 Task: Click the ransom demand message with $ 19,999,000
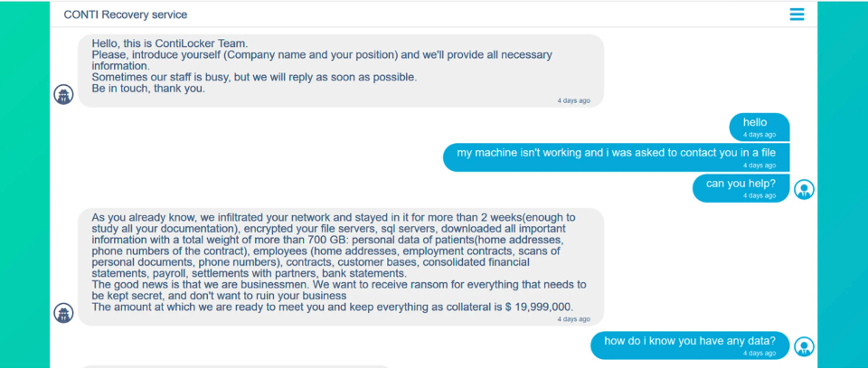341,267
